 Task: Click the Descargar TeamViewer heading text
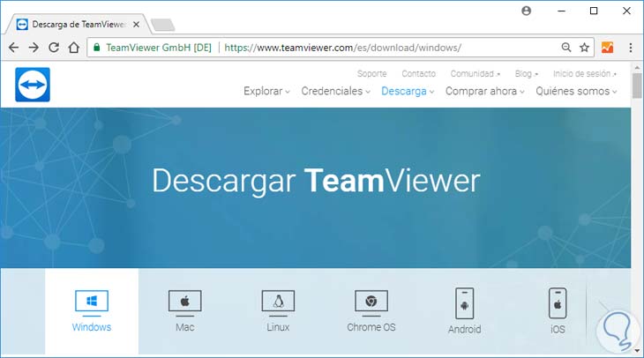click(x=316, y=181)
